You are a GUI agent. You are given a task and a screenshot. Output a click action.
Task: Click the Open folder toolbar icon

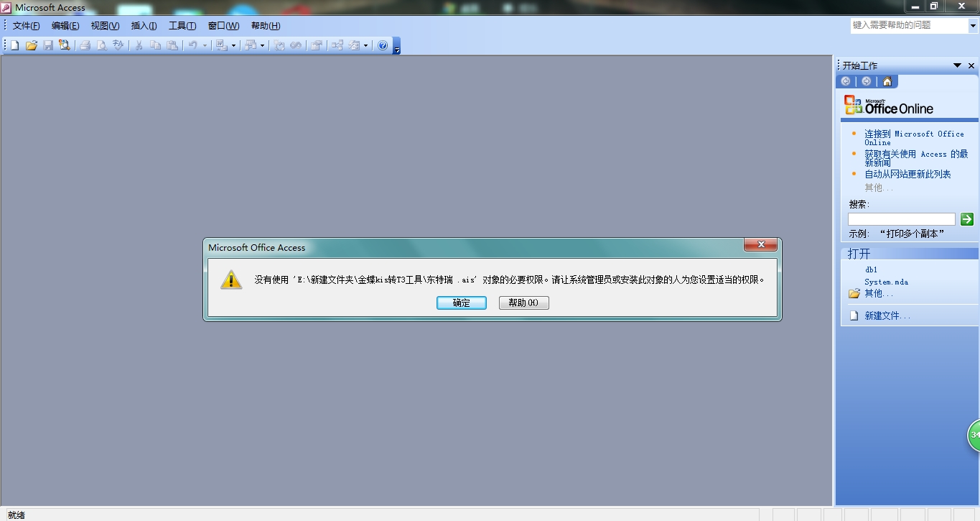click(x=32, y=45)
